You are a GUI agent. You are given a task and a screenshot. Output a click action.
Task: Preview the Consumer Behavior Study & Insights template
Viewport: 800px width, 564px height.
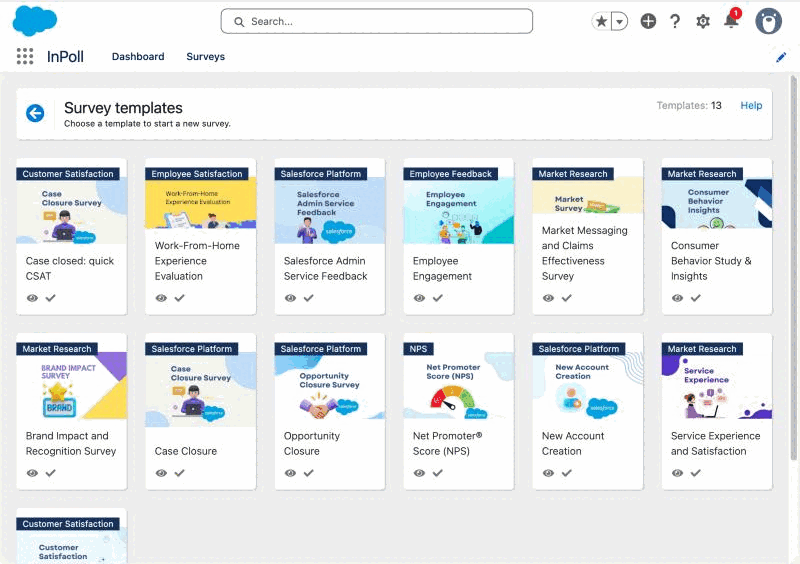tap(678, 298)
